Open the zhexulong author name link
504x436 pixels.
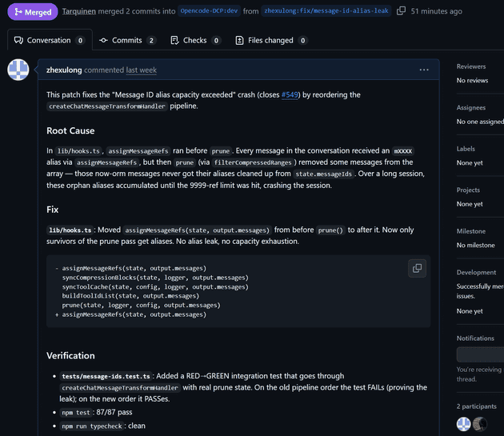point(64,70)
